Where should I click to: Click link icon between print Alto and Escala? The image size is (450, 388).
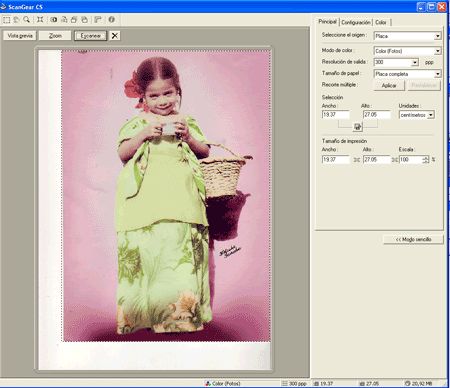(x=395, y=160)
